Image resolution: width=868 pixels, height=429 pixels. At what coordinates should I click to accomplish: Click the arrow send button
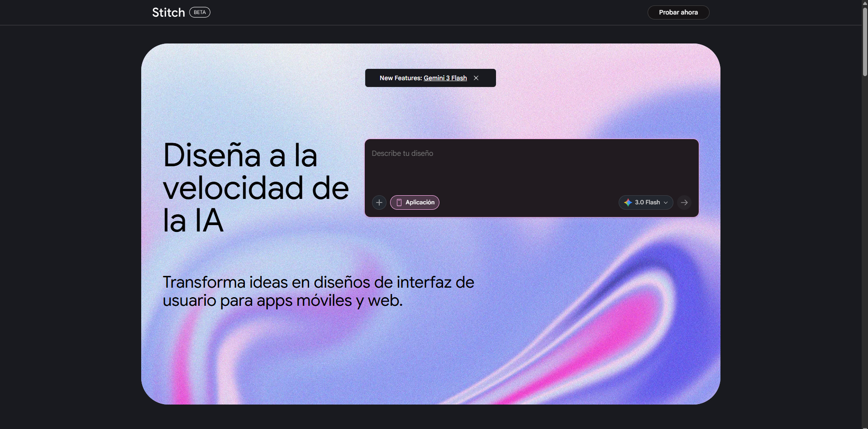(684, 202)
